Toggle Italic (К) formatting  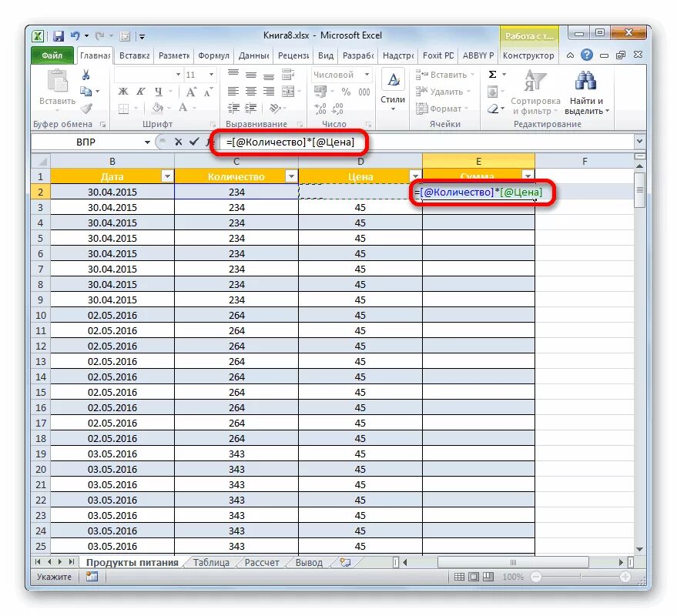coord(141,92)
